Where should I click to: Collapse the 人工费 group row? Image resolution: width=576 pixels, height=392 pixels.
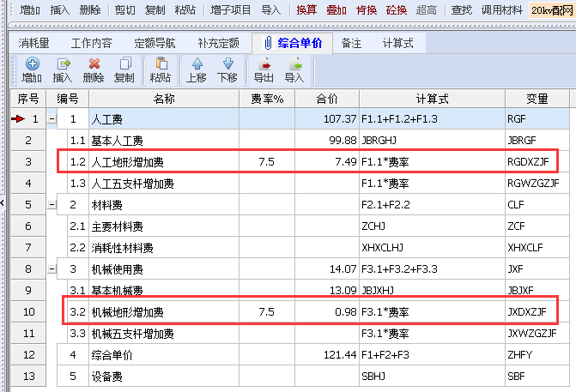[x=52, y=119]
